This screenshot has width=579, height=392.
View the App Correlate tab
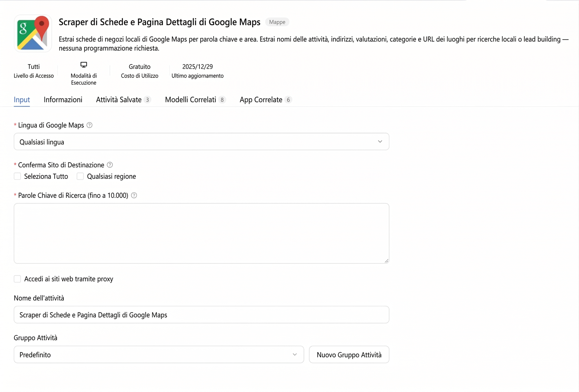click(266, 100)
